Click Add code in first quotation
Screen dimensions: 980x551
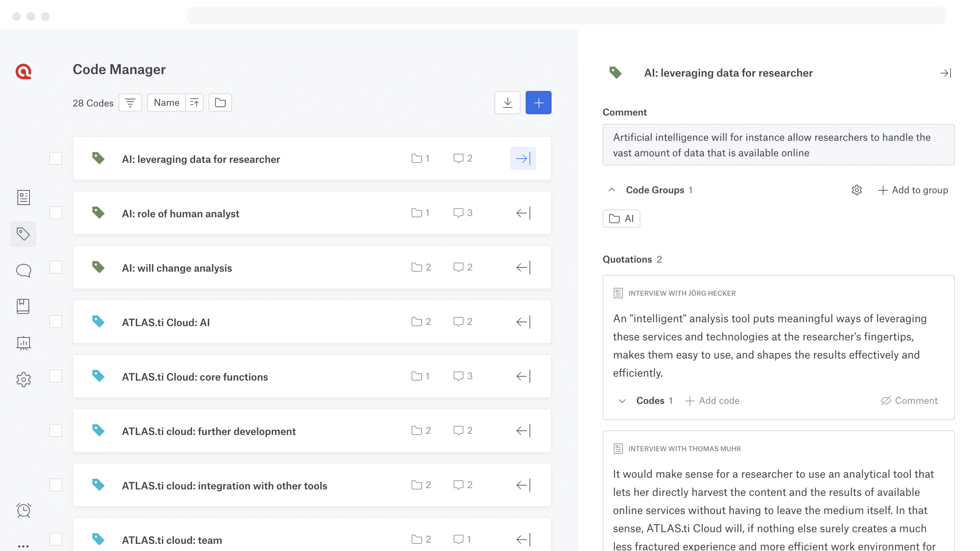click(x=712, y=401)
